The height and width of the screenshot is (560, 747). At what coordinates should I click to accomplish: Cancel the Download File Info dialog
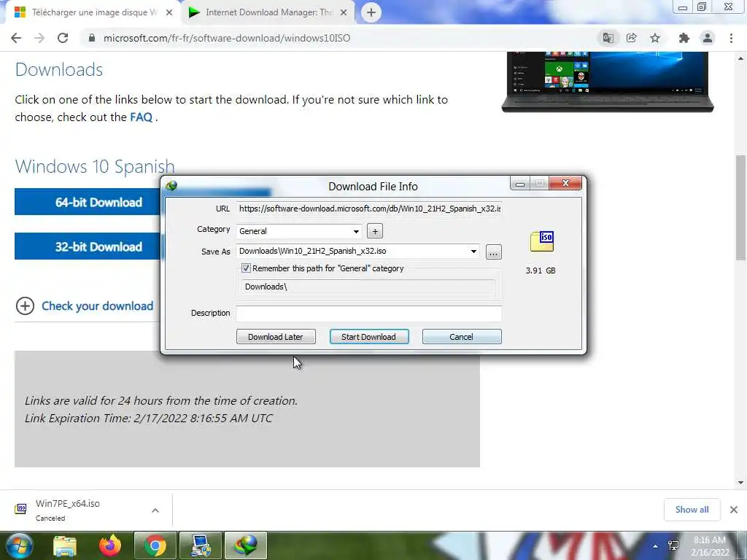tap(462, 337)
